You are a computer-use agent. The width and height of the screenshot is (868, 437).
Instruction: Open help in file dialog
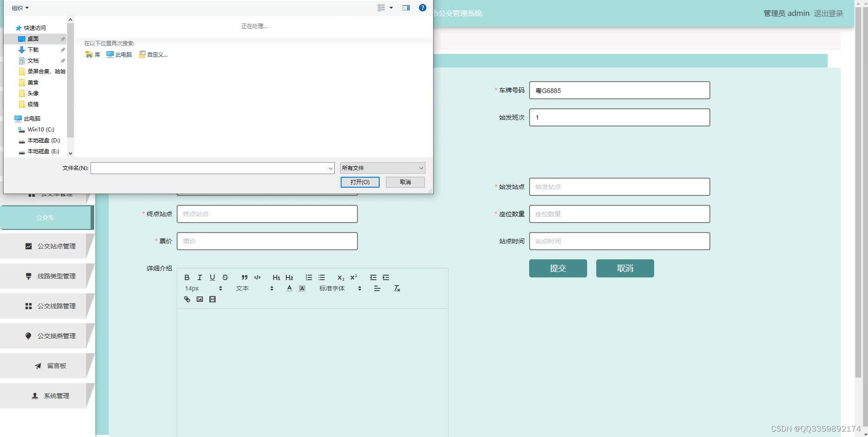pos(423,8)
